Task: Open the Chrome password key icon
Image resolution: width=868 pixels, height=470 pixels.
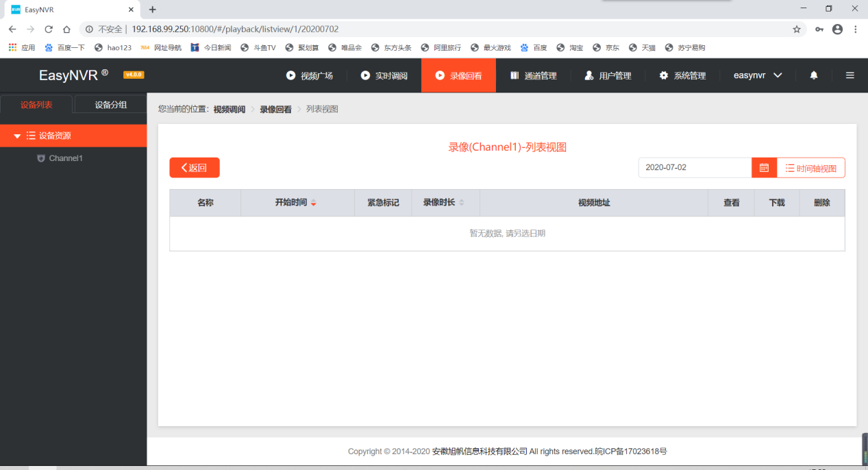Action: point(819,29)
